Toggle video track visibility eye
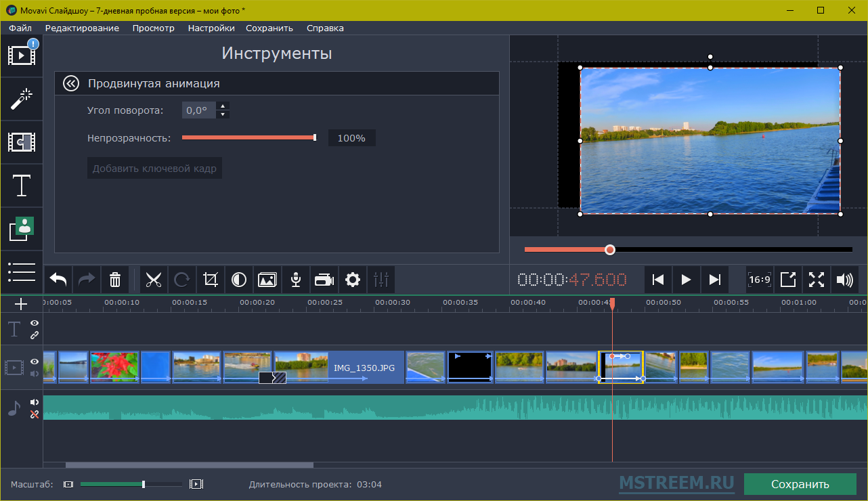The height and width of the screenshot is (501, 868). click(x=35, y=362)
